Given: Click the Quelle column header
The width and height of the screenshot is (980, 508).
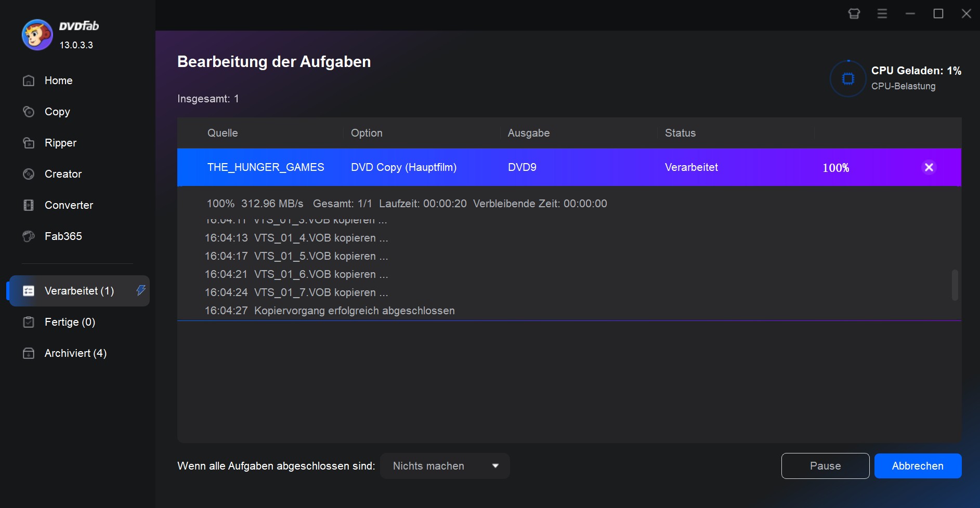Looking at the screenshot, I should 223,133.
